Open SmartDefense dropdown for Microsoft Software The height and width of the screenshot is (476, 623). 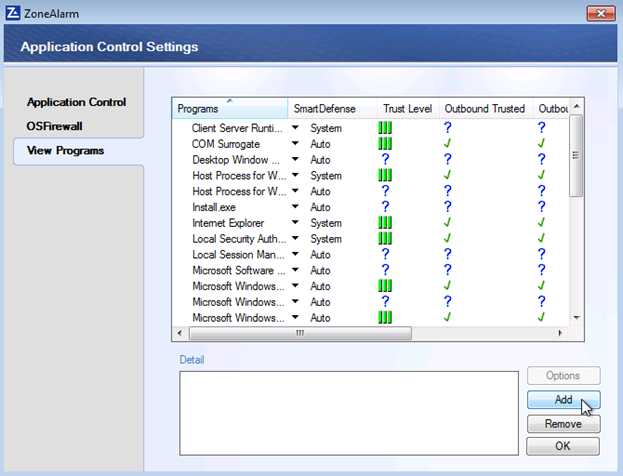click(x=295, y=270)
